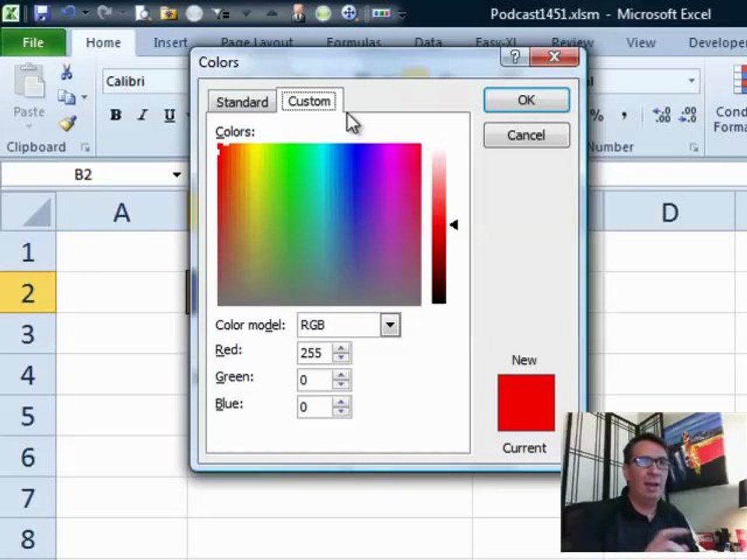This screenshot has width=747, height=560.
Task: Open the number format dropdown arrow
Action: [691, 81]
